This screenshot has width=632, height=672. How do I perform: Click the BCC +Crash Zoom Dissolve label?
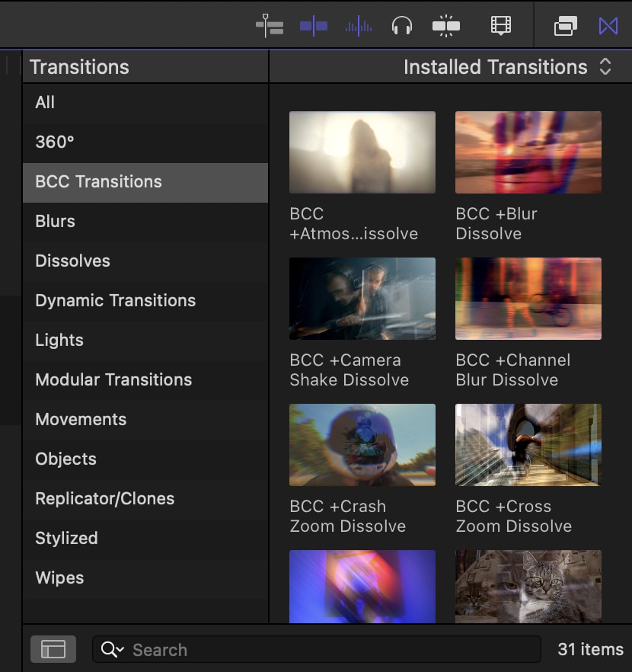[x=348, y=517]
